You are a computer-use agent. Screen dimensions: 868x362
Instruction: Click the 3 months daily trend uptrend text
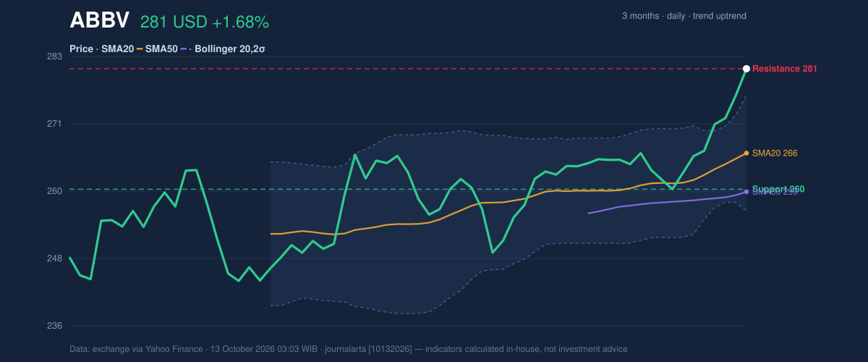pos(684,16)
